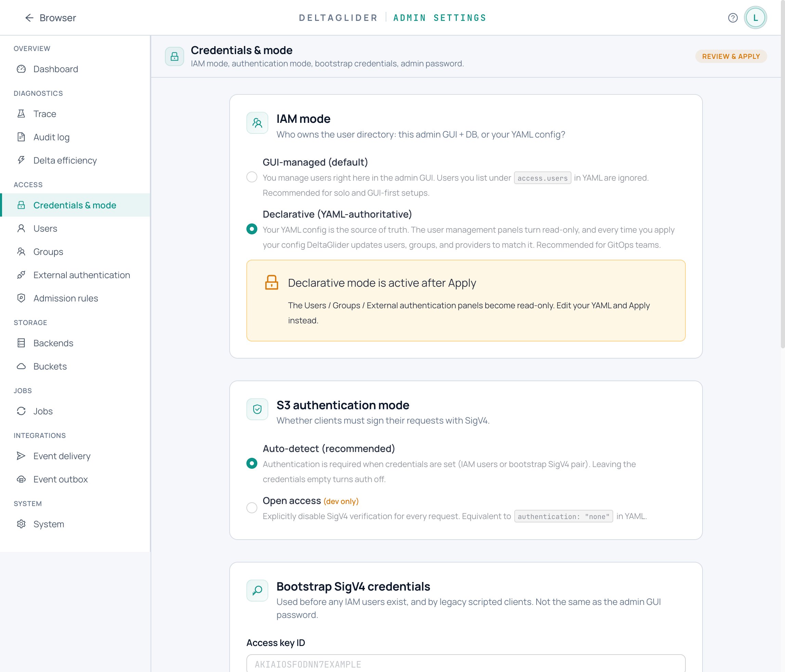The image size is (785, 672).
Task: Open the Event outbox page
Action: click(75, 479)
